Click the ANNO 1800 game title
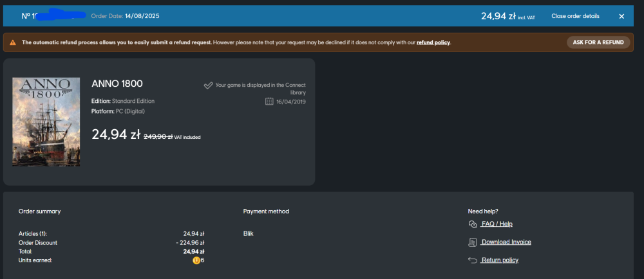Image resolution: width=644 pixels, height=279 pixels. [117, 84]
